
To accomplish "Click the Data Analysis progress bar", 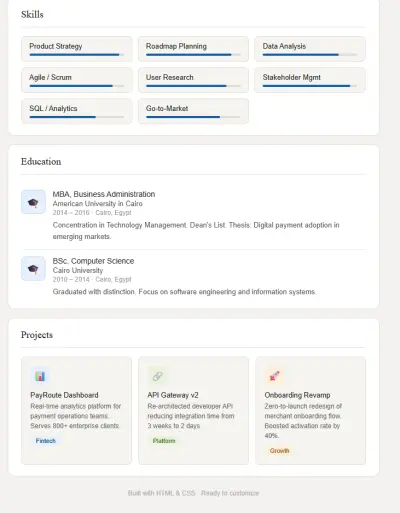I will click(310, 54).
